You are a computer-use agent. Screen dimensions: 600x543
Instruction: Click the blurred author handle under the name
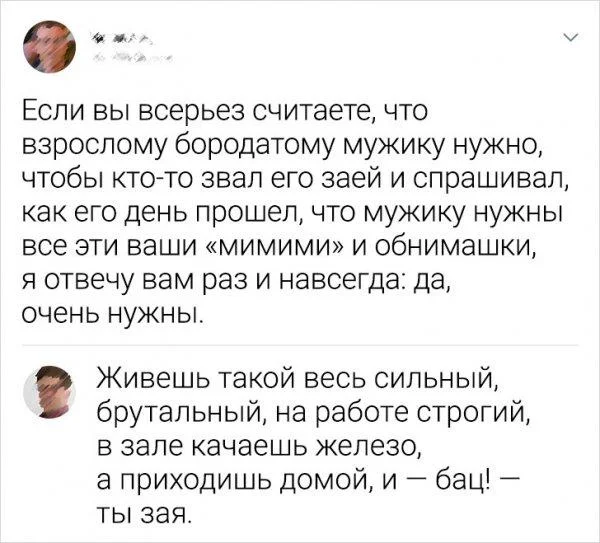click(x=133, y=59)
